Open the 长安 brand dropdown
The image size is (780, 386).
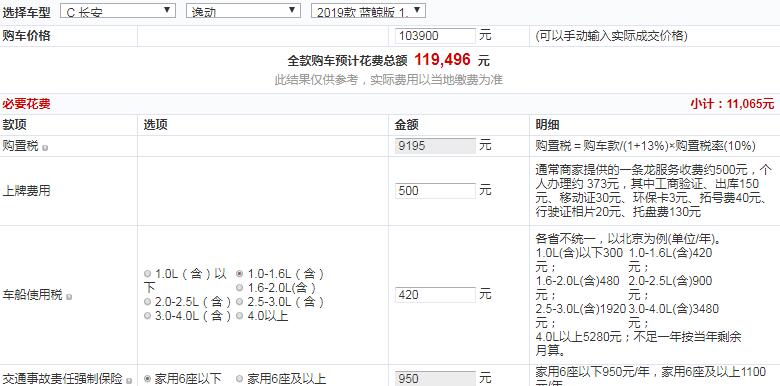tap(117, 11)
